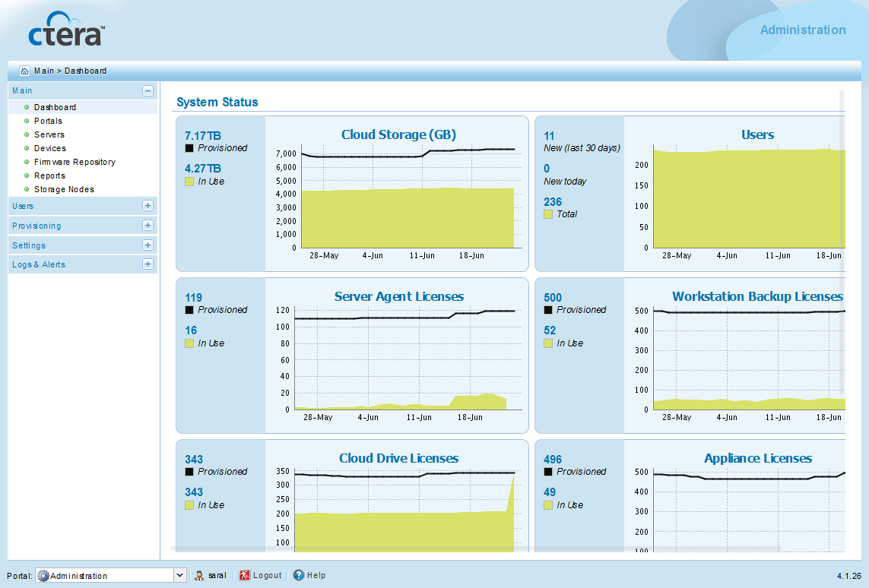Screen dimensions: 869x588
Task: Click the green bullet beside Reports
Action: click(27, 175)
